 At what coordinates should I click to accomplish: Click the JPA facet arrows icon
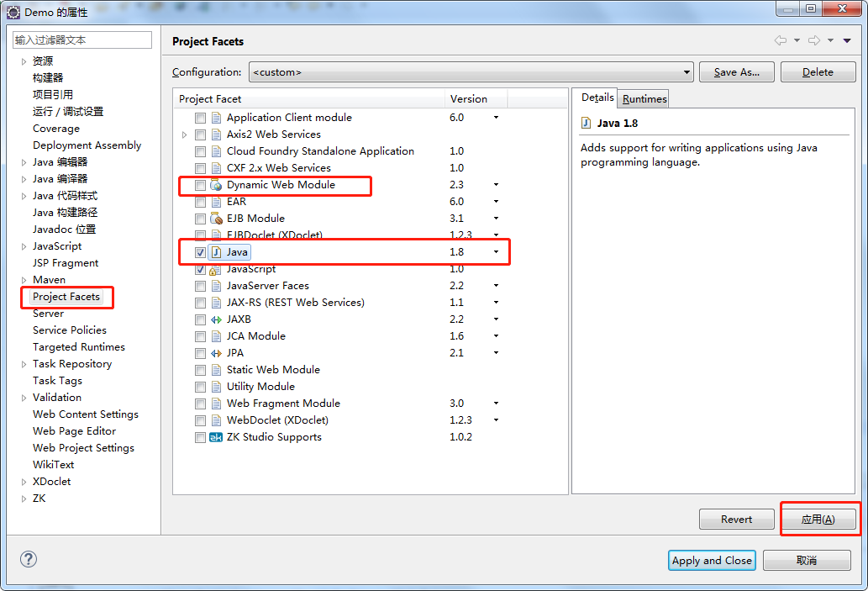pyautogui.click(x=217, y=353)
